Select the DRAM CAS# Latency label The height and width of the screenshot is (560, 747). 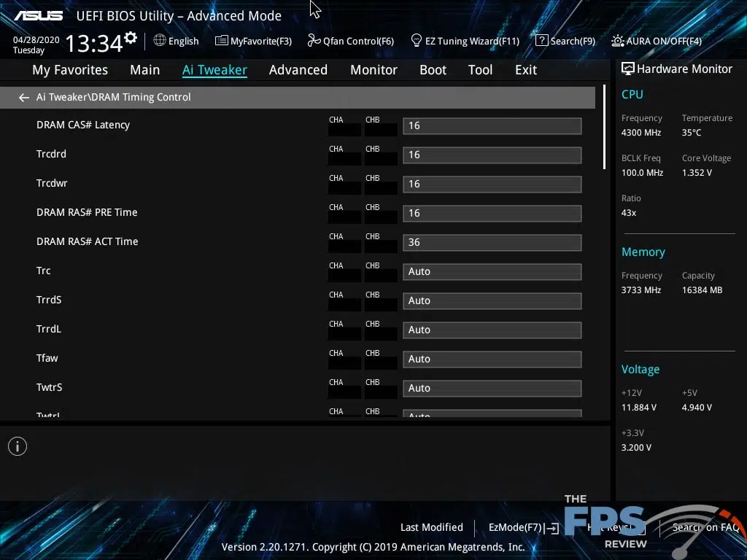(x=83, y=125)
